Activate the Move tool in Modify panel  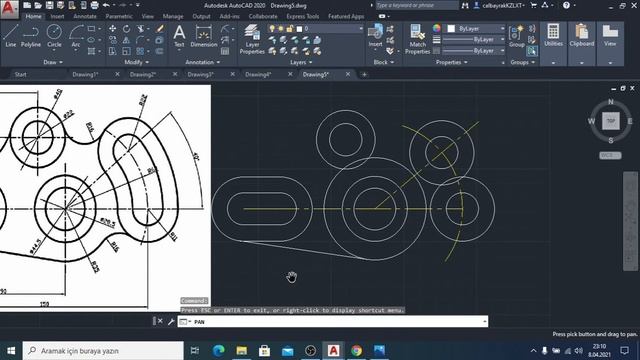pyautogui.click(x=112, y=29)
